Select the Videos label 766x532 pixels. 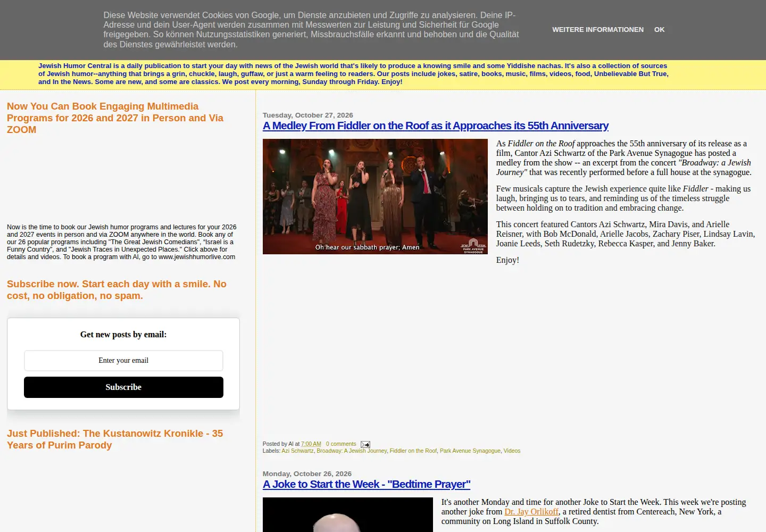pos(512,451)
